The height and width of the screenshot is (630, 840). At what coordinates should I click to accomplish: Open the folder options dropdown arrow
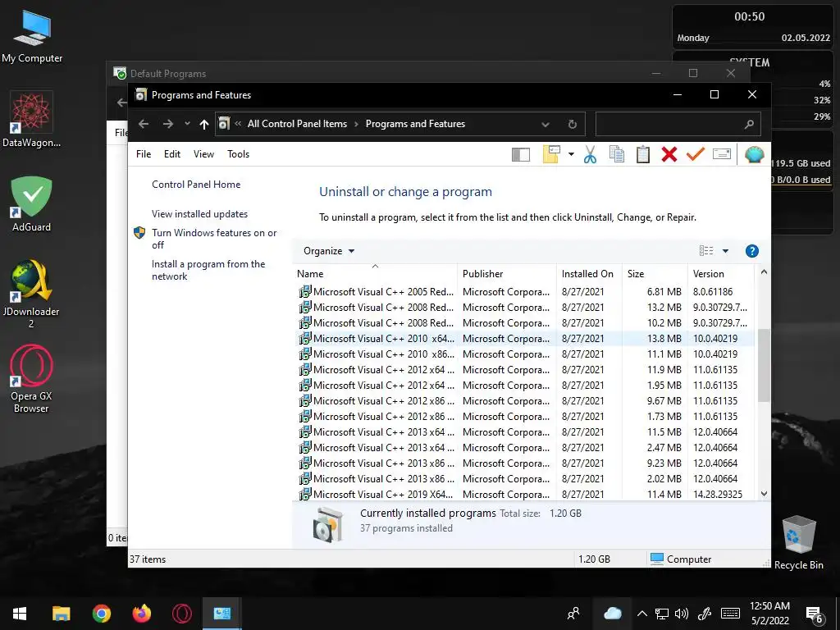pos(571,154)
